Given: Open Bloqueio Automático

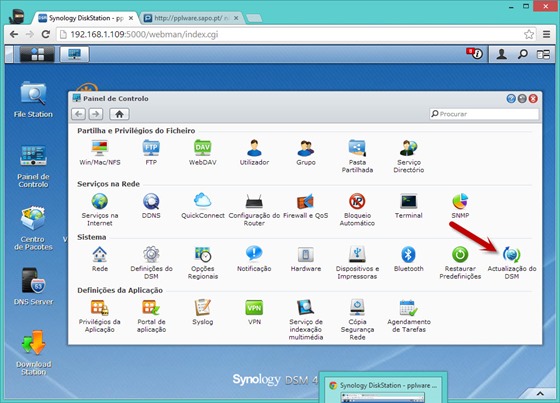Looking at the screenshot, I should pos(357,209).
